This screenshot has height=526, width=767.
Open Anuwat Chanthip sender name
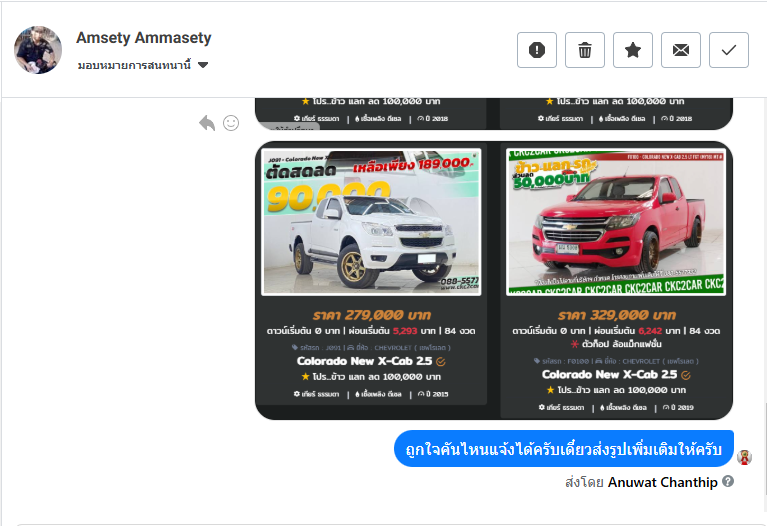pos(662,482)
